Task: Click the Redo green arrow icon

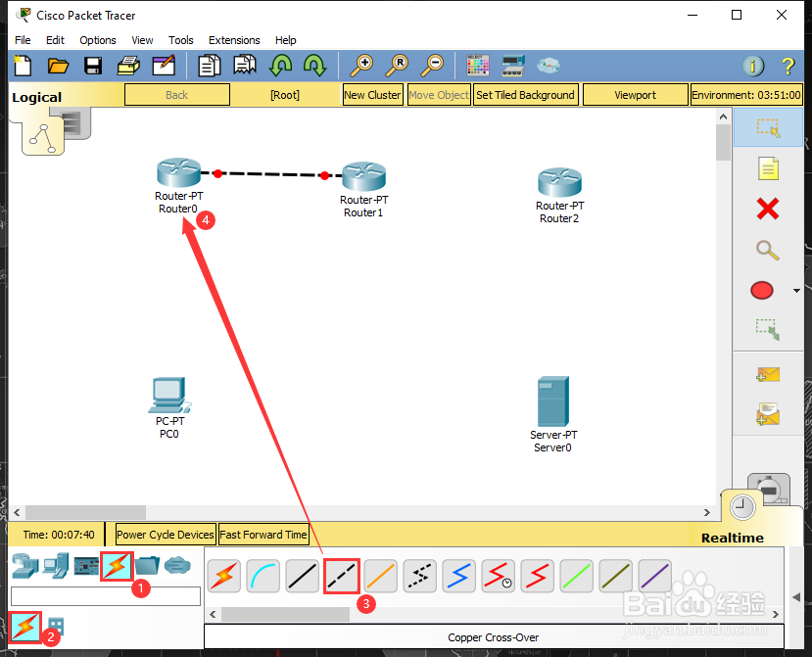Action: (314, 66)
